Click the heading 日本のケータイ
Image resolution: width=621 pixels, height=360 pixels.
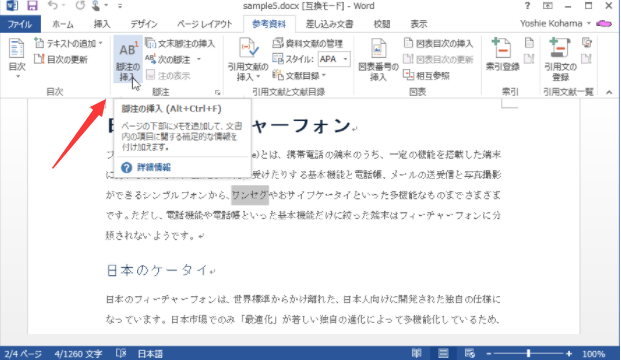point(158,270)
